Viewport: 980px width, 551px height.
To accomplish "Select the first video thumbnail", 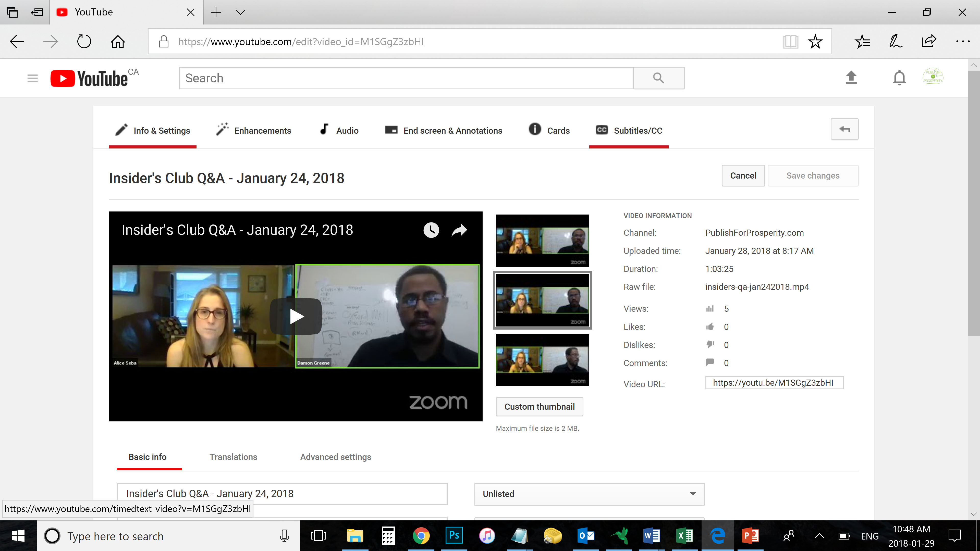I will pos(542,241).
